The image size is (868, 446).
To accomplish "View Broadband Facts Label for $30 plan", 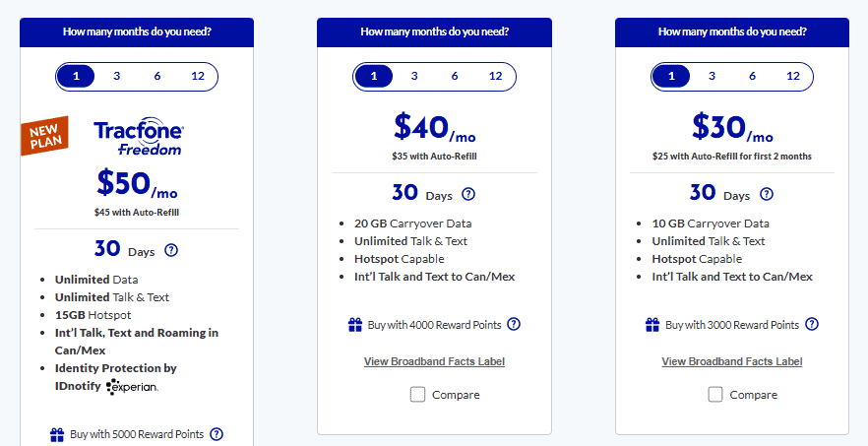I will tap(732, 361).
